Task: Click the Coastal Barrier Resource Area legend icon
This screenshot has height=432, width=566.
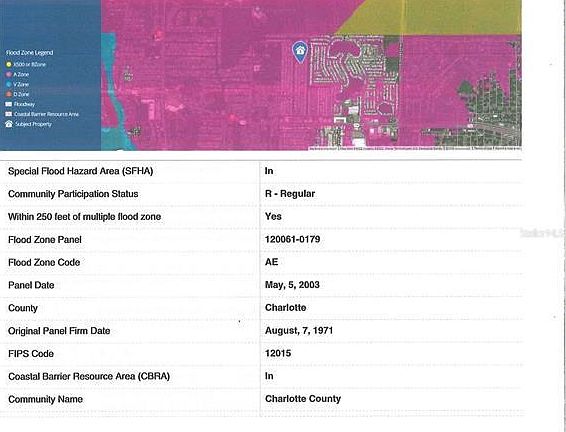Action: click(9, 114)
